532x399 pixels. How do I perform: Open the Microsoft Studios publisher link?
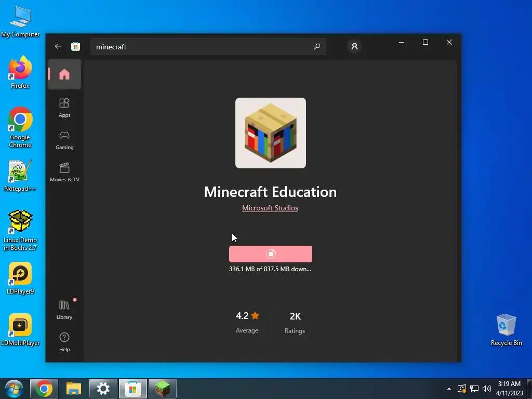pos(270,208)
